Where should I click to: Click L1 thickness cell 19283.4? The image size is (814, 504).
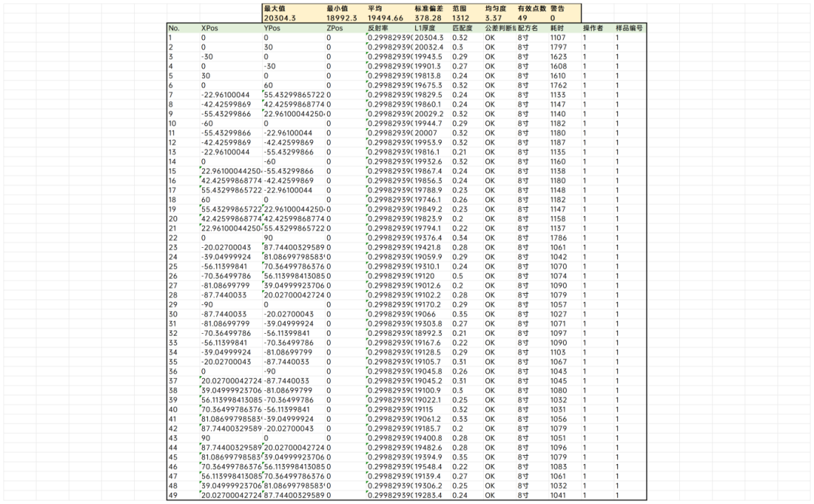[x=432, y=495]
